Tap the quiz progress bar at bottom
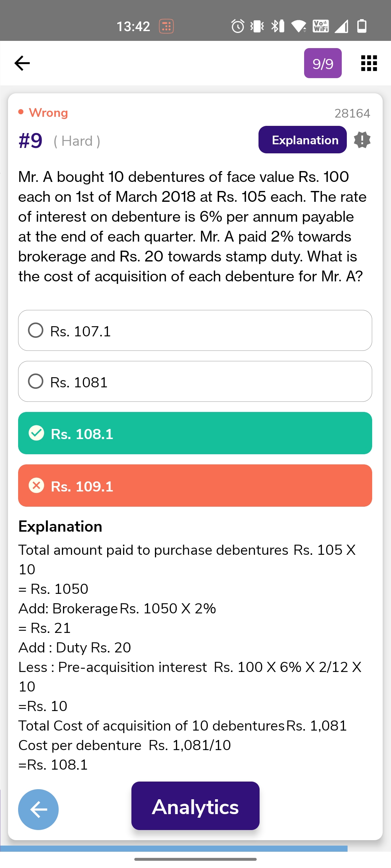391x868 pixels. (174, 848)
